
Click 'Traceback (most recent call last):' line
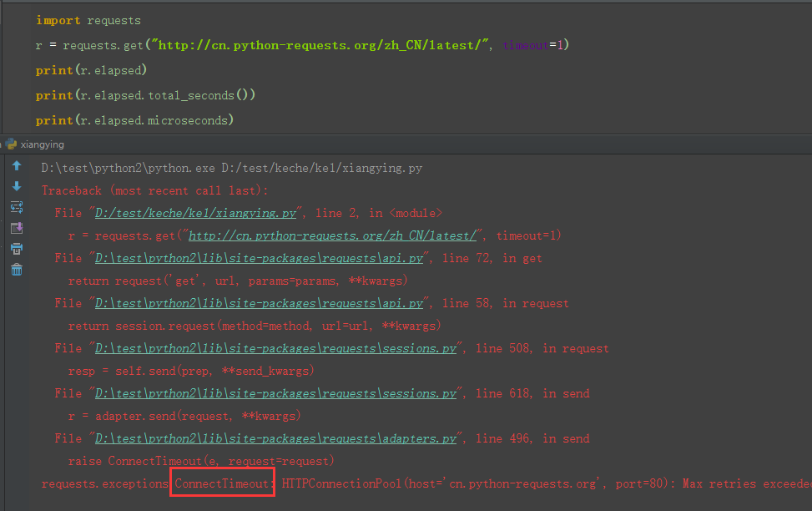[155, 190]
